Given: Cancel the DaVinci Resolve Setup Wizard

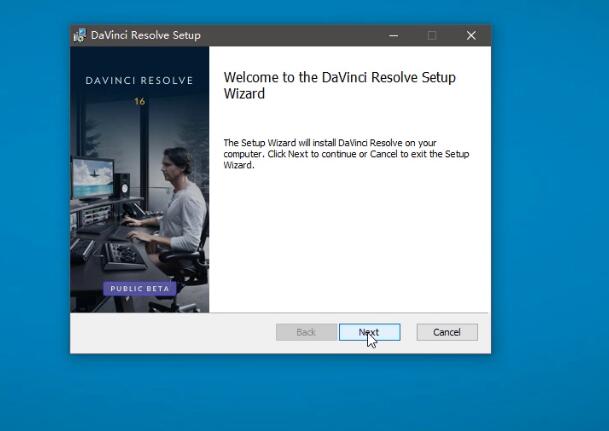Looking at the screenshot, I should (x=447, y=332).
